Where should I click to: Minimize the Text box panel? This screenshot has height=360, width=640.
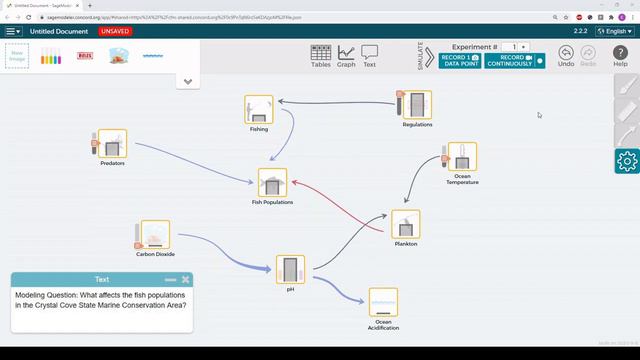170,280
